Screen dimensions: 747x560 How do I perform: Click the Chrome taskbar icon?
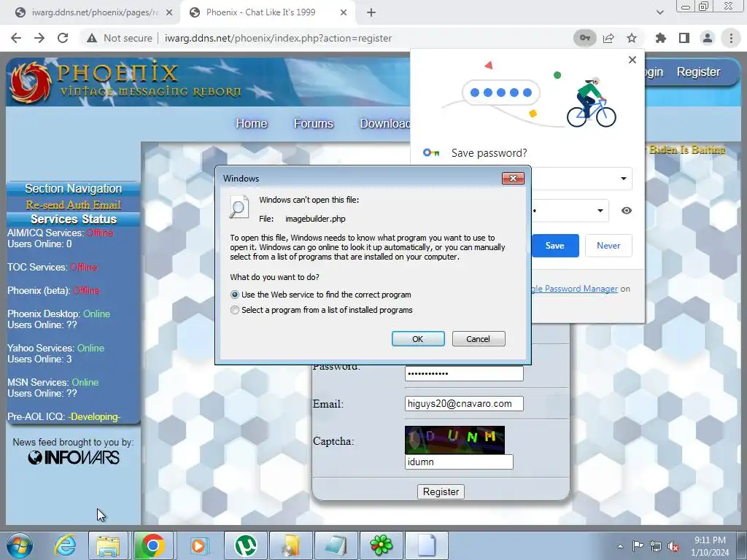point(152,545)
